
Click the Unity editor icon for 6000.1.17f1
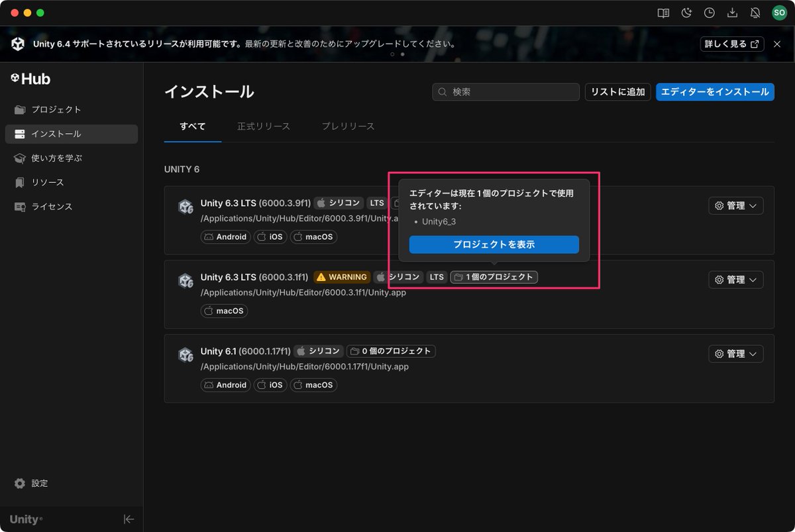(185, 355)
